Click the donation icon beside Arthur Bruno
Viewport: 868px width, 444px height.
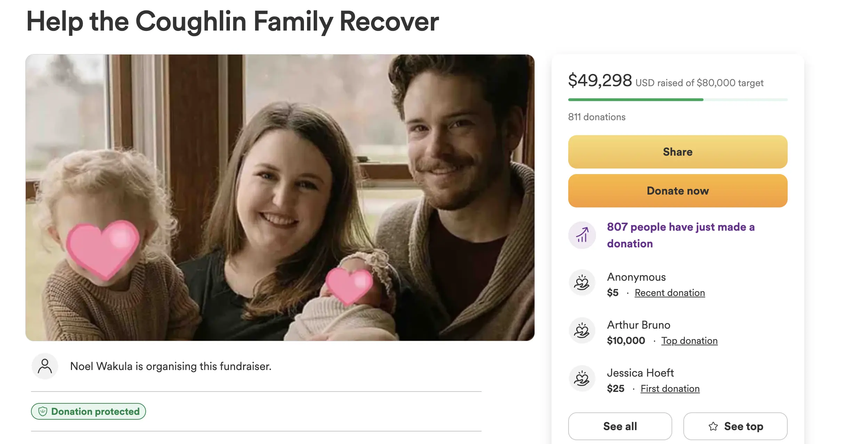(582, 331)
